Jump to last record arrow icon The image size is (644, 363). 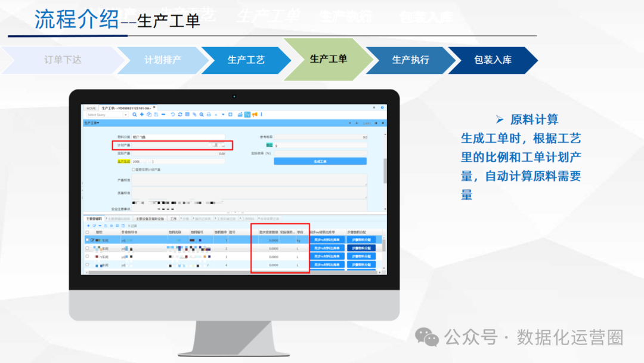pos(383,123)
